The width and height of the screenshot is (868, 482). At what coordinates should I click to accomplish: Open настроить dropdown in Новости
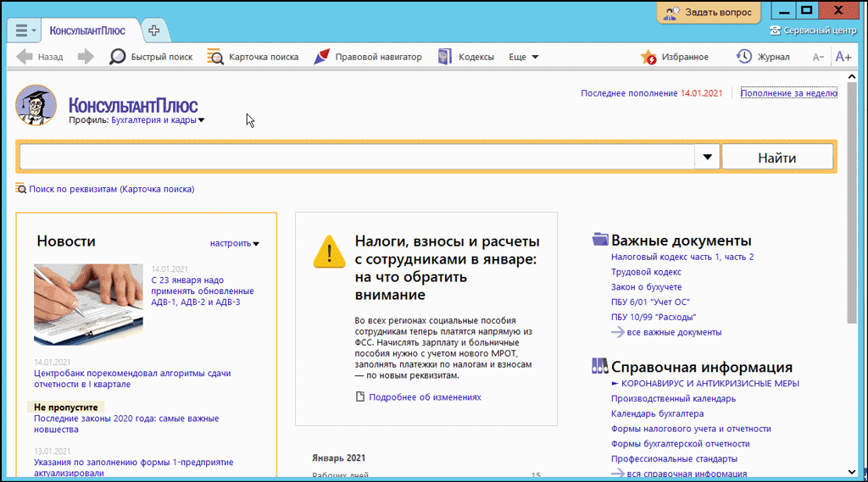[235, 243]
